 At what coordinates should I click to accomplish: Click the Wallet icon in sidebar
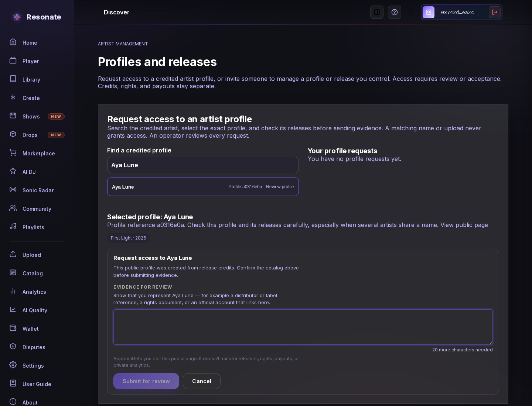click(x=13, y=328)
